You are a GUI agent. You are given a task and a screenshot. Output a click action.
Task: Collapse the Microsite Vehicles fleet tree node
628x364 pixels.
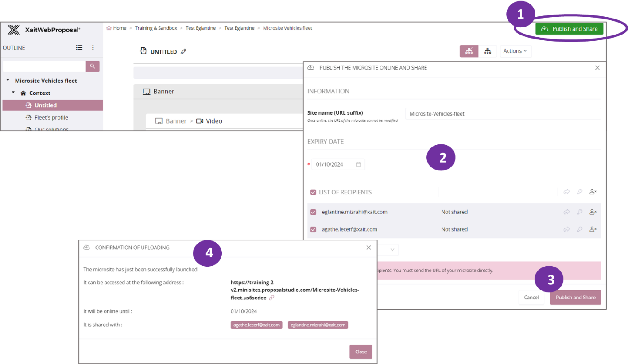pyautogui.click(x=8, y=81)
